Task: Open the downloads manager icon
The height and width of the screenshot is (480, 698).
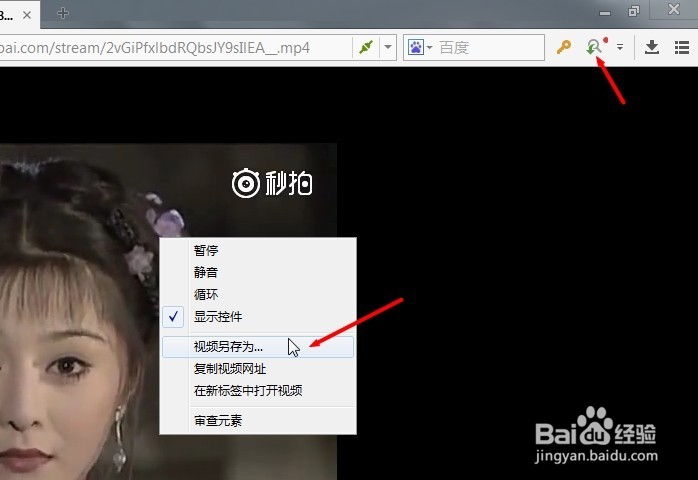Action: (x=652, y=47)
